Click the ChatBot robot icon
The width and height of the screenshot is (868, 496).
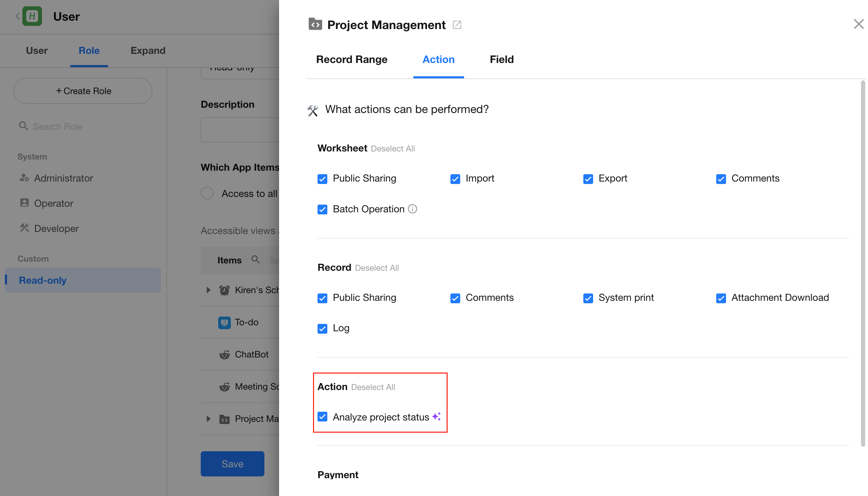[224, 354]
